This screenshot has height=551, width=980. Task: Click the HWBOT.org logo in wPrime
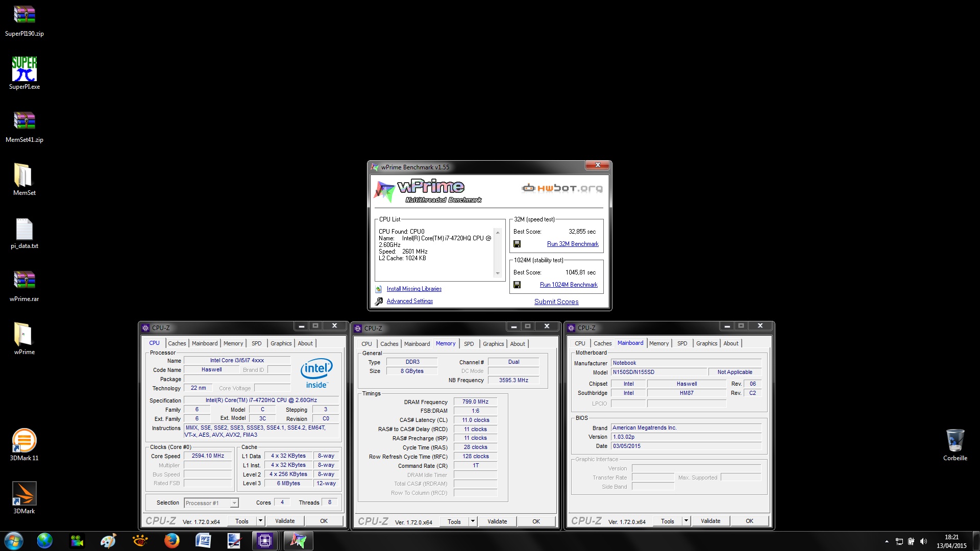[x=562, y=188]
